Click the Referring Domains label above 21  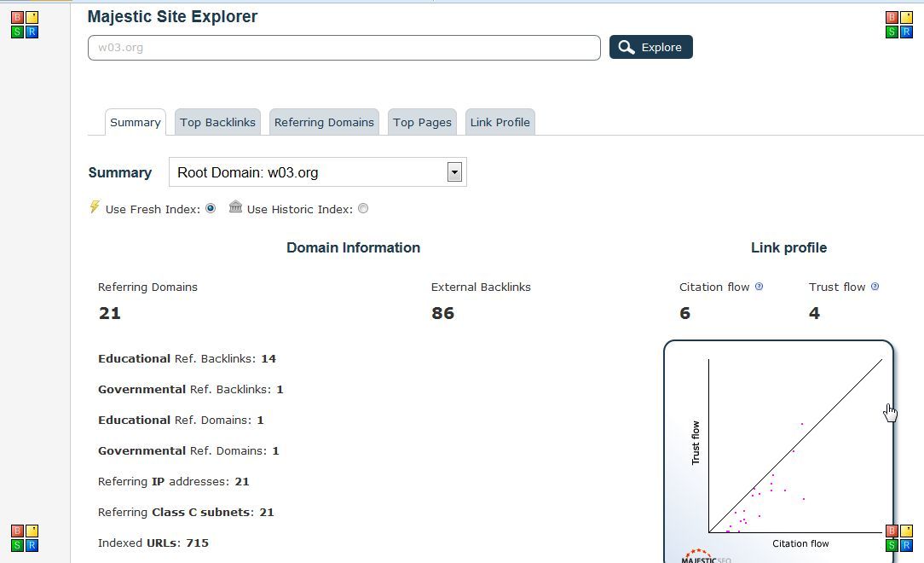148,287
